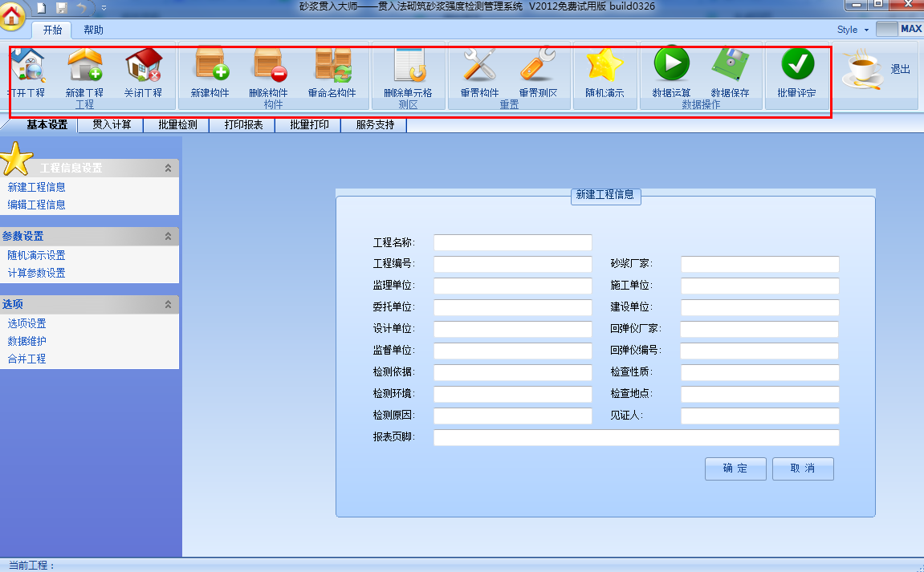The image size is (924, 572).
Task: Focus 设计单位 input field
Action: pyautogui.click(x=513, y=329)
